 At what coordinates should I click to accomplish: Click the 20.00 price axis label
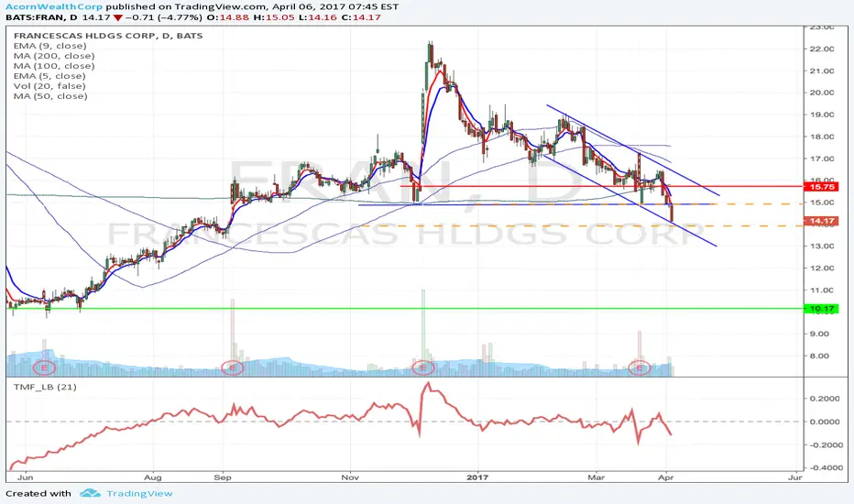[822, 93]
